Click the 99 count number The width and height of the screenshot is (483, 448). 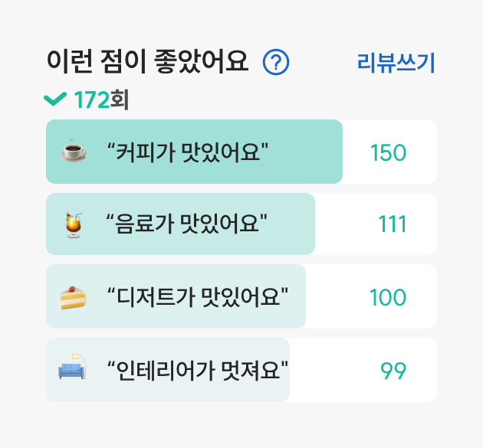pyautogui.click(x=393, y=371)
